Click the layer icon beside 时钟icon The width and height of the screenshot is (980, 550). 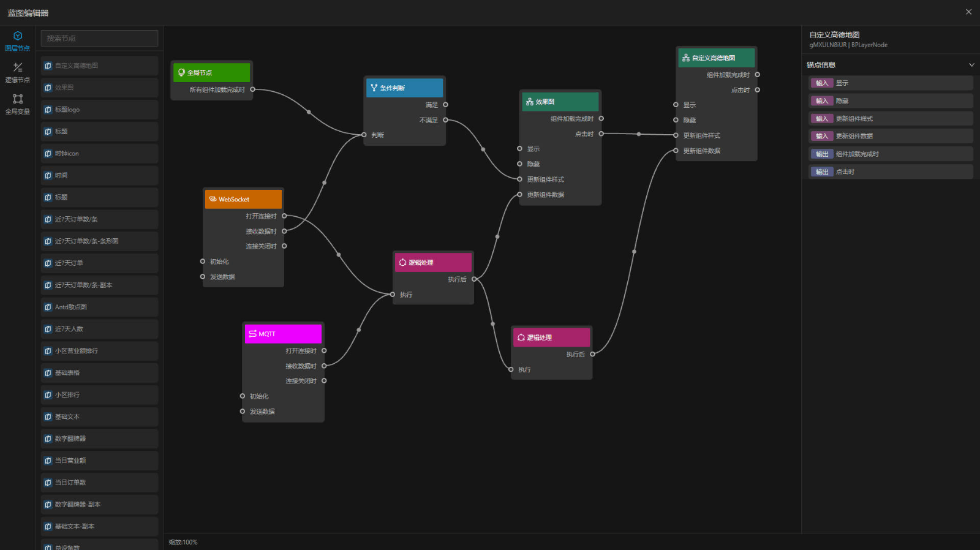click(48, 154)
